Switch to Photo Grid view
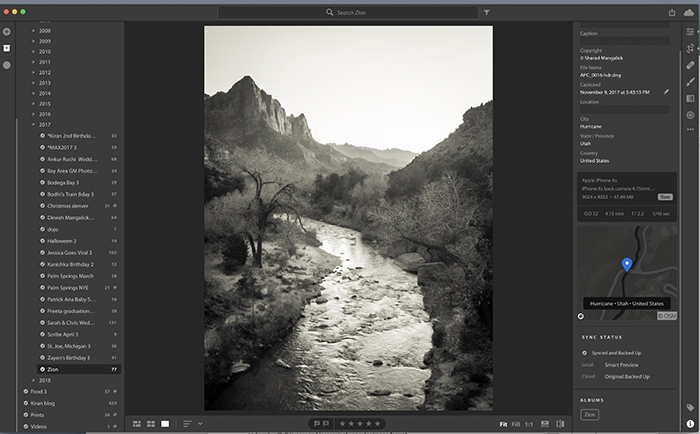The height and width of the screenshot is (434, 700). [137, 424]
